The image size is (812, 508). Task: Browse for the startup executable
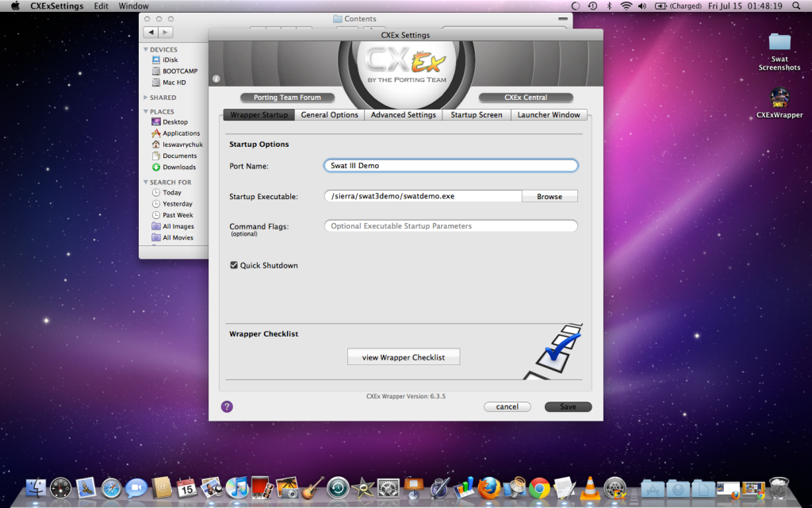pos(550,197)
